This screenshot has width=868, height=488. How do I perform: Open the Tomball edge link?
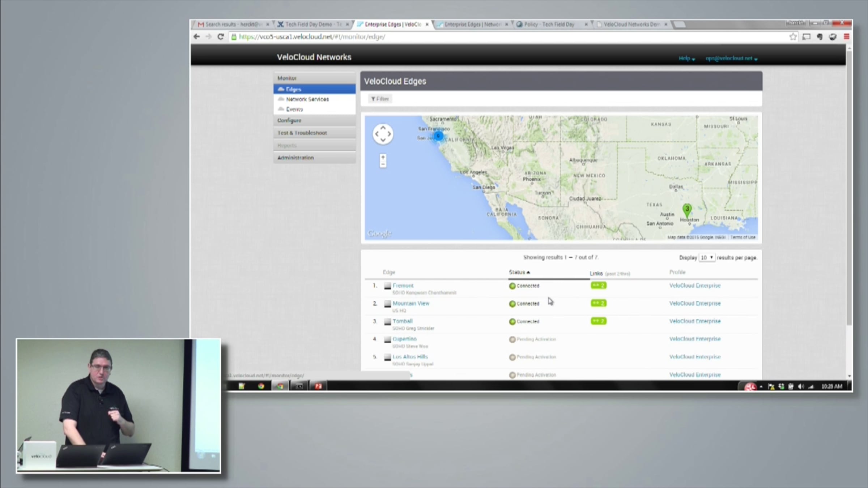tap(403, 321)
